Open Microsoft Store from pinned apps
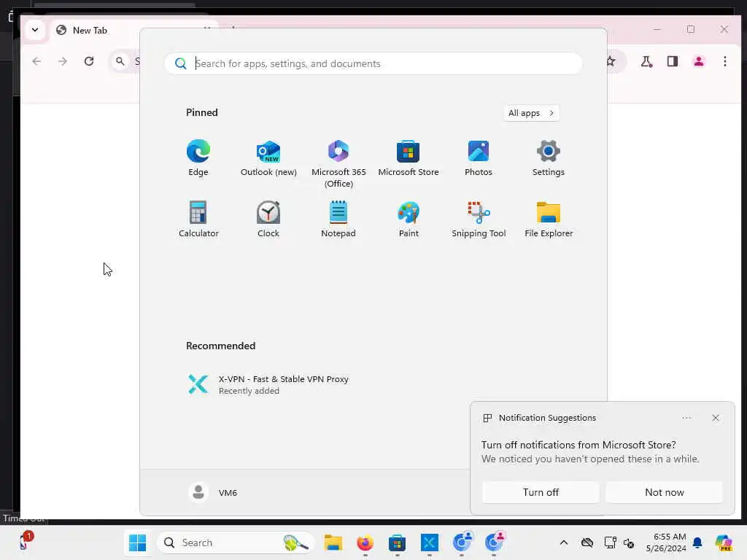The height and width of the screenshot is (560, 747). tap(409, 158)
